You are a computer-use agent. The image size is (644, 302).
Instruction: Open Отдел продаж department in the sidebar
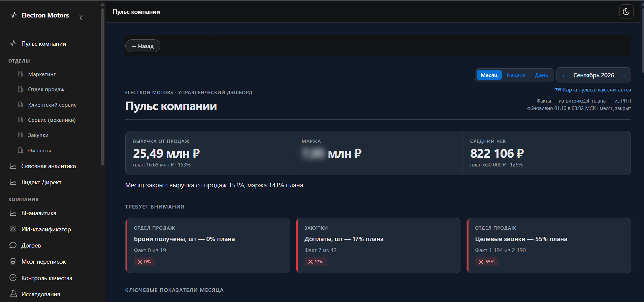tap(46, 89)
